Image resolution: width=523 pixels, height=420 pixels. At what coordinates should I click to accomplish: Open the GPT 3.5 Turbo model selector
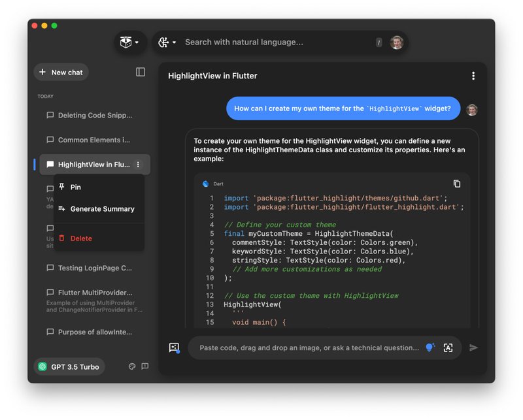pos(69,366)
